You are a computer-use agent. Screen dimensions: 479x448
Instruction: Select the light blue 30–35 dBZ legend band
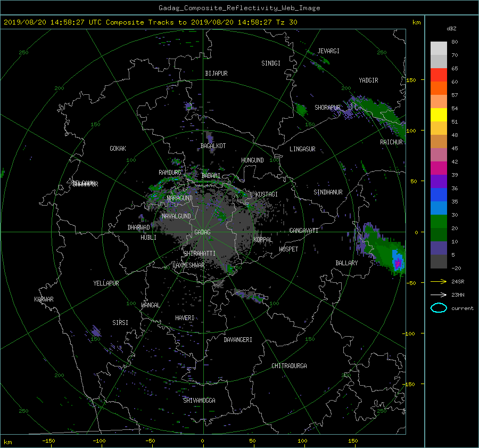(x=439, y=208)
